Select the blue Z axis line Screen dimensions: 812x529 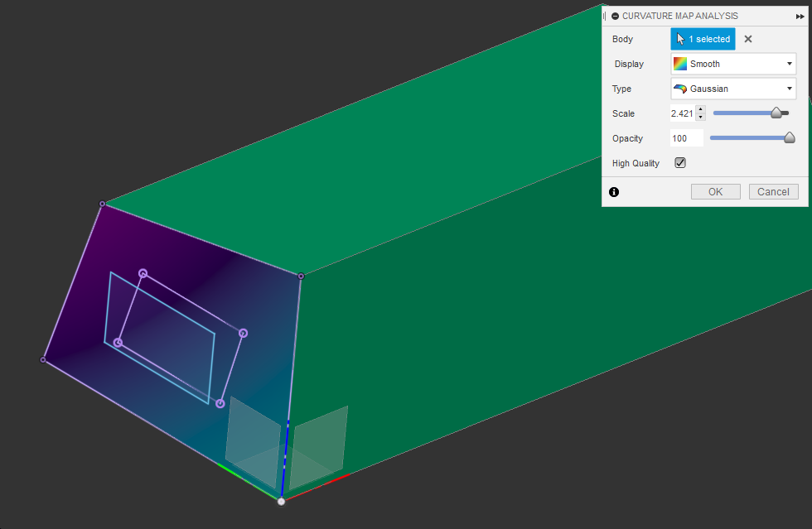coord(285,458)
